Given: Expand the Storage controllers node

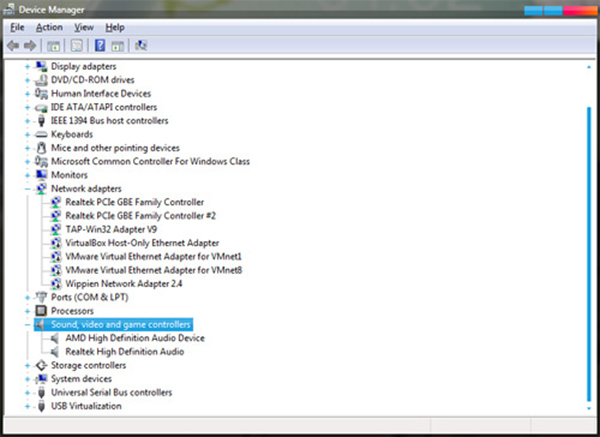Looking at the screenshot, I should click(x=27, y=365).
